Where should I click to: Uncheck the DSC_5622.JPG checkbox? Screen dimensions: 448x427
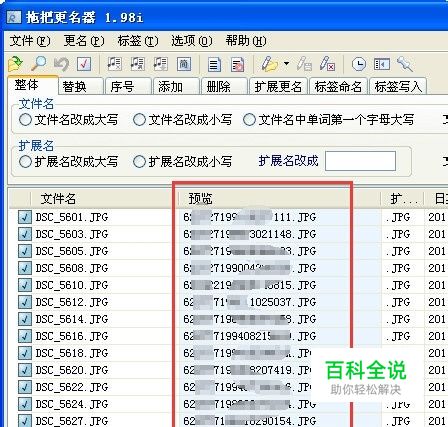point(25,387)
